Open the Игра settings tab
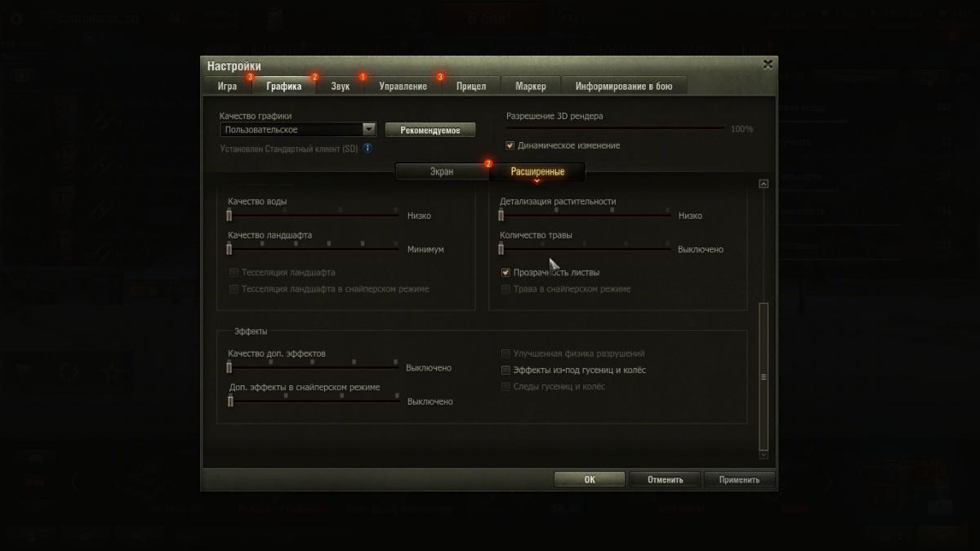Screen dimensions: 980x551 point(228,86)
